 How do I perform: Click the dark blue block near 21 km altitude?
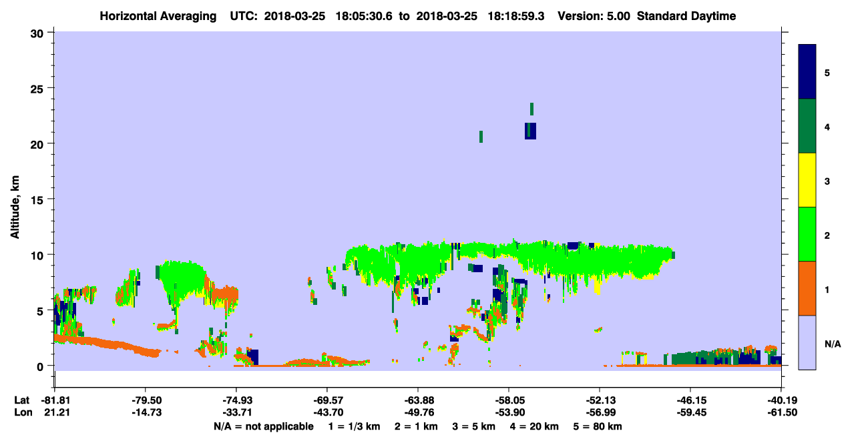coord(530,131)
